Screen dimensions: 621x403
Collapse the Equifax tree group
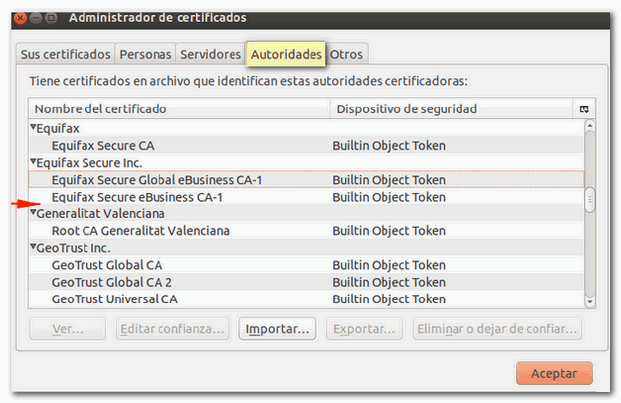(34, 128)
